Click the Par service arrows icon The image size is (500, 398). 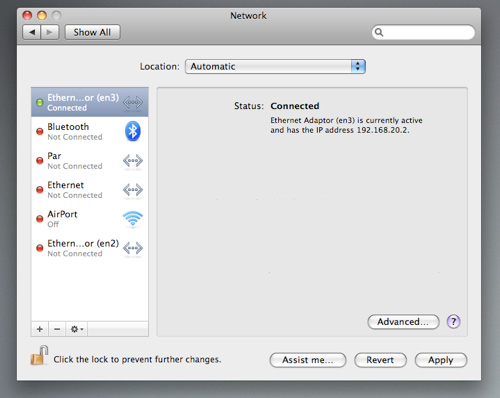(133, 161)
